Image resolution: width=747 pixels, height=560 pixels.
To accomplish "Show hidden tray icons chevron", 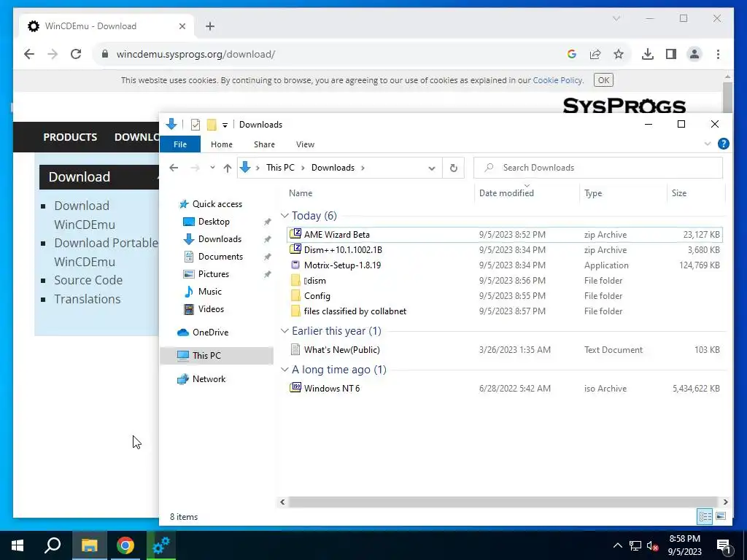I will tap(617, 545).
